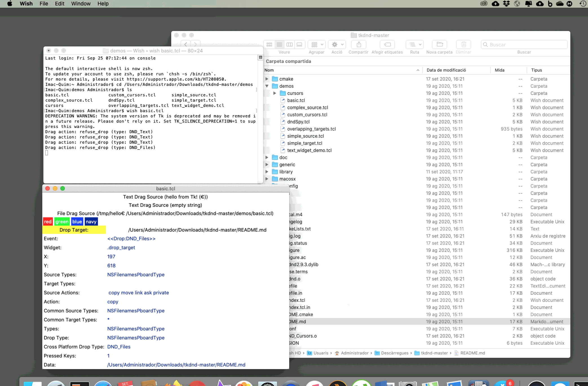Click the Eliminar trash icon

(463, 44)
